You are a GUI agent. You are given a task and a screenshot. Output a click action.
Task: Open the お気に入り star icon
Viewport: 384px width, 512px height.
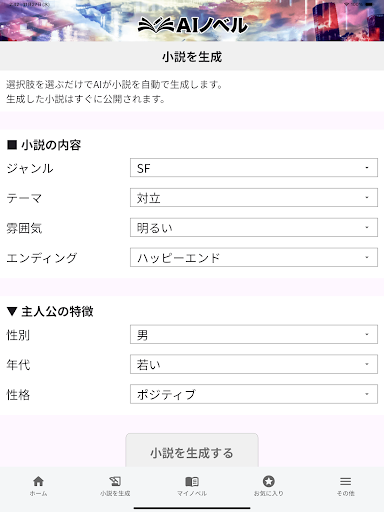[269, 481]
